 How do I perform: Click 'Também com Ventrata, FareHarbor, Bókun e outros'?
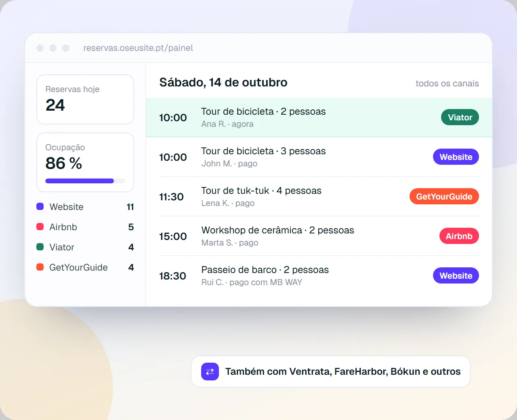coord(343,372)
